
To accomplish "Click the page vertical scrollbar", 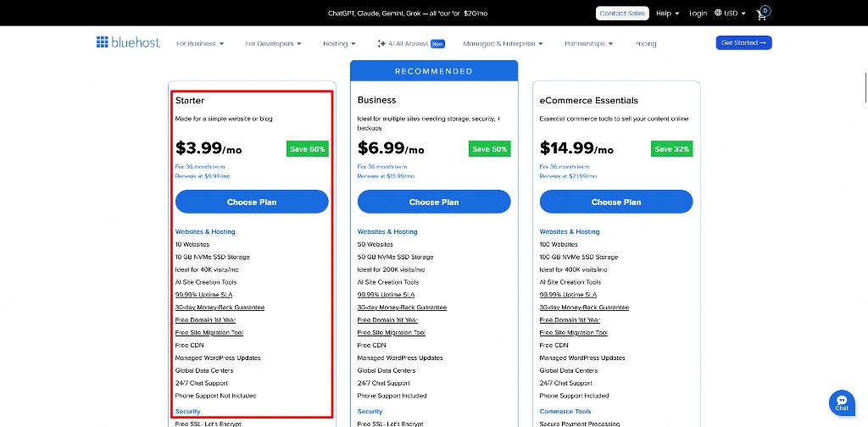I will pyautogui.click(x=865, y=86).
